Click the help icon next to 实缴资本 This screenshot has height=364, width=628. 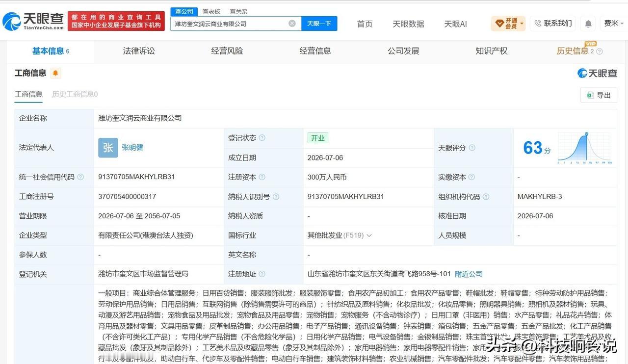[471, 177]
